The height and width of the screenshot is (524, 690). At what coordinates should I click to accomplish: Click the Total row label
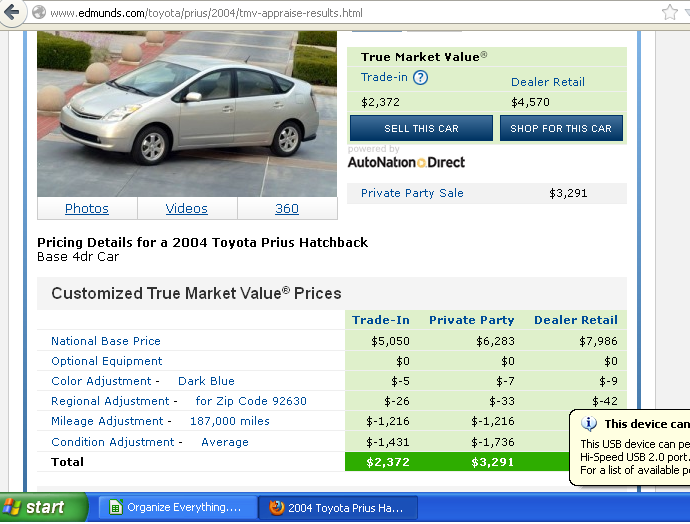pos(67,462)
